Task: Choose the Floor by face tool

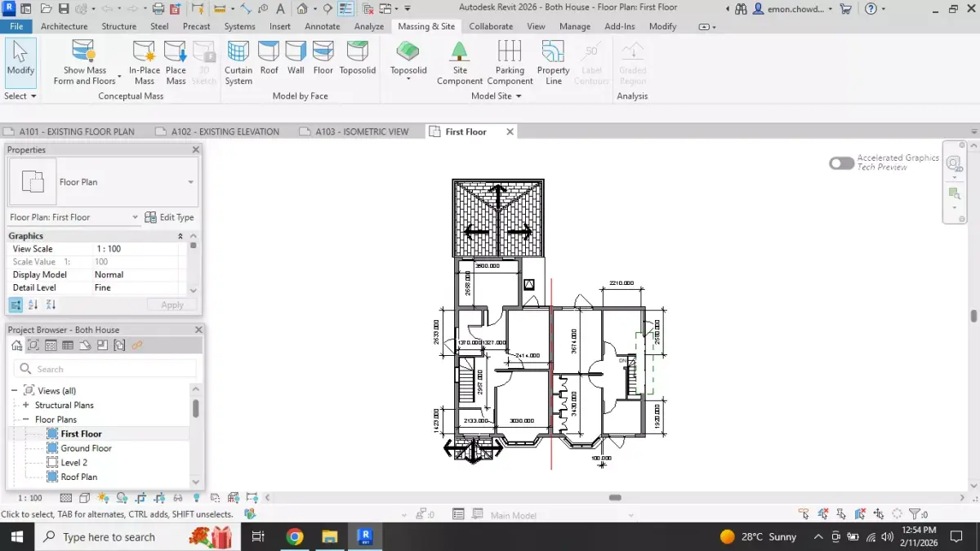Action: point(323,59)
